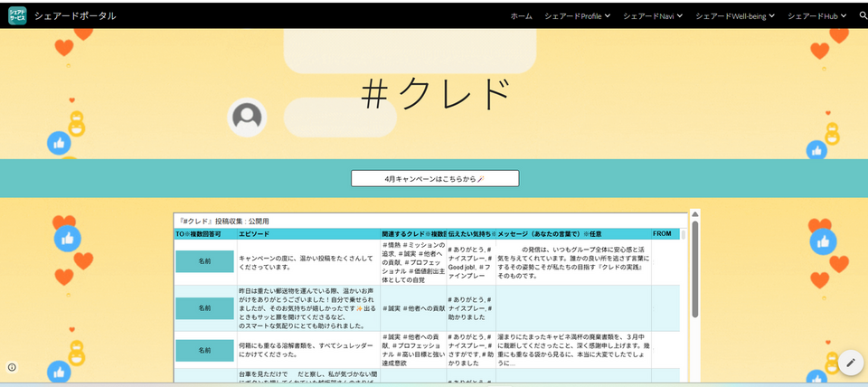Go to ホーム in the top menu

[x=521, y=16]
